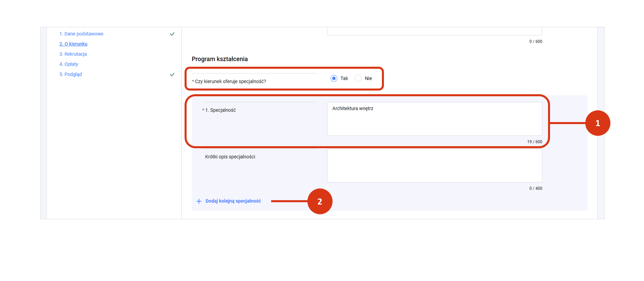This screenshot has height=281, width=644.
Task: Click the 0 / 400 character counter
Action: point(536,188)
